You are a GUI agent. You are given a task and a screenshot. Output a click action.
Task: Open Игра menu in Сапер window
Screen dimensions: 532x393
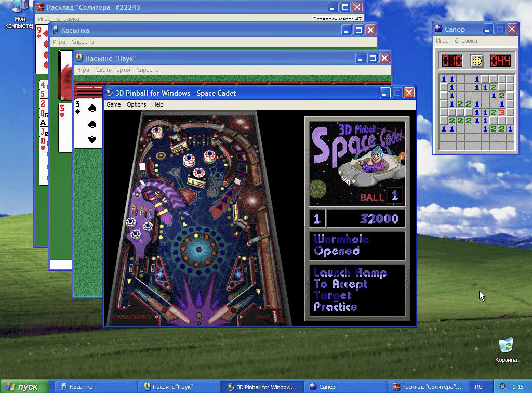tap(442, 41)
